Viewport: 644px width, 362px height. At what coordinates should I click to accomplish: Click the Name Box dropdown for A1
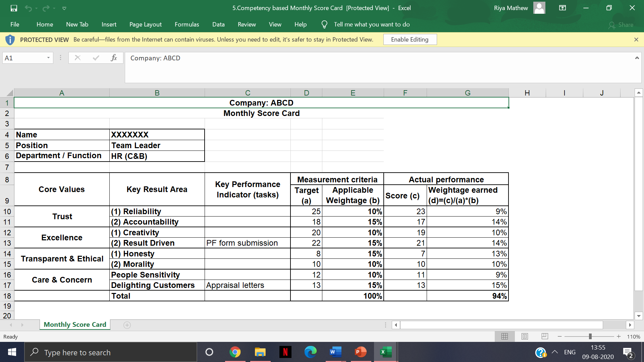pyautogui.click(x=48, y=57)
